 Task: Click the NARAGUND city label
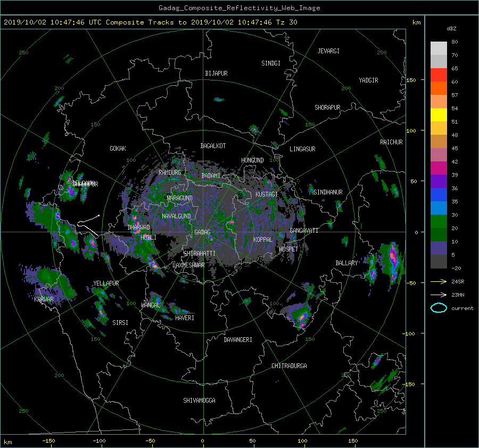point(180,198)
